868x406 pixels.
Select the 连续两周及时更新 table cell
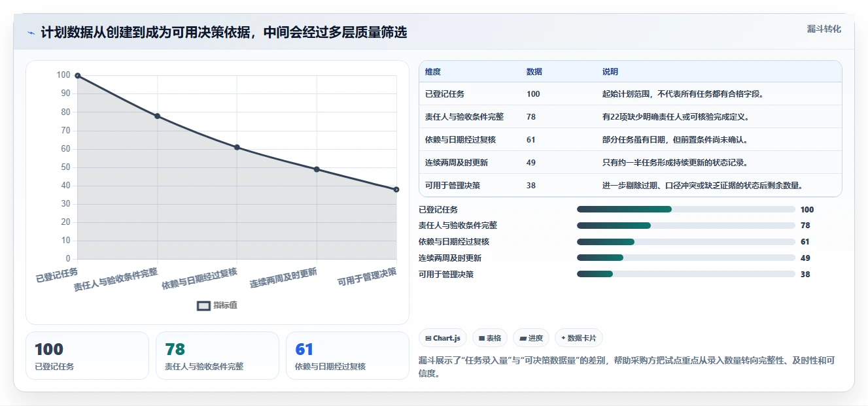[x=457, y=163]
